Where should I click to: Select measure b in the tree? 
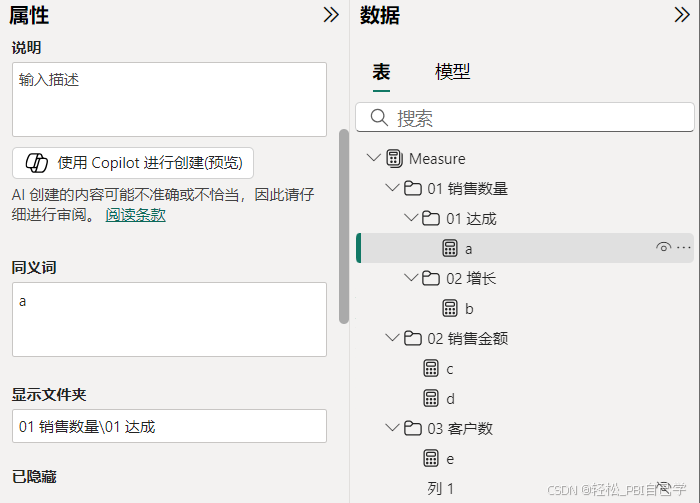525,308
